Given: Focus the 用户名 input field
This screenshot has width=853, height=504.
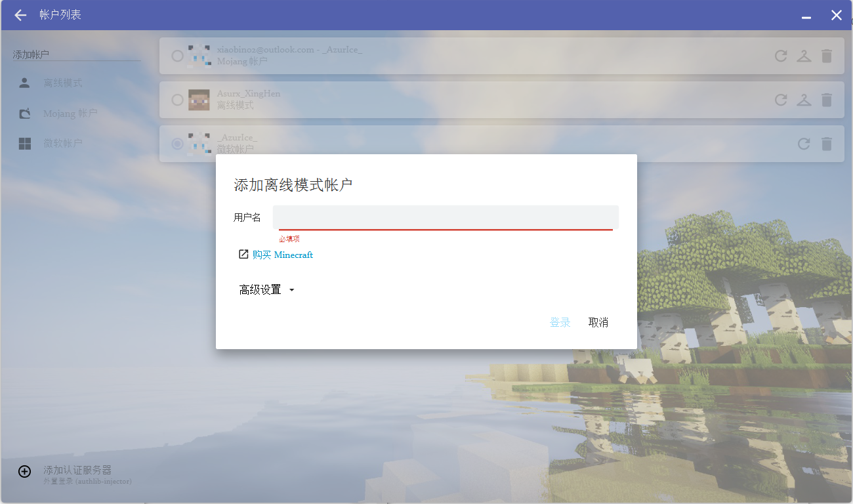Looking at the screenshot, I should [446, 217].
